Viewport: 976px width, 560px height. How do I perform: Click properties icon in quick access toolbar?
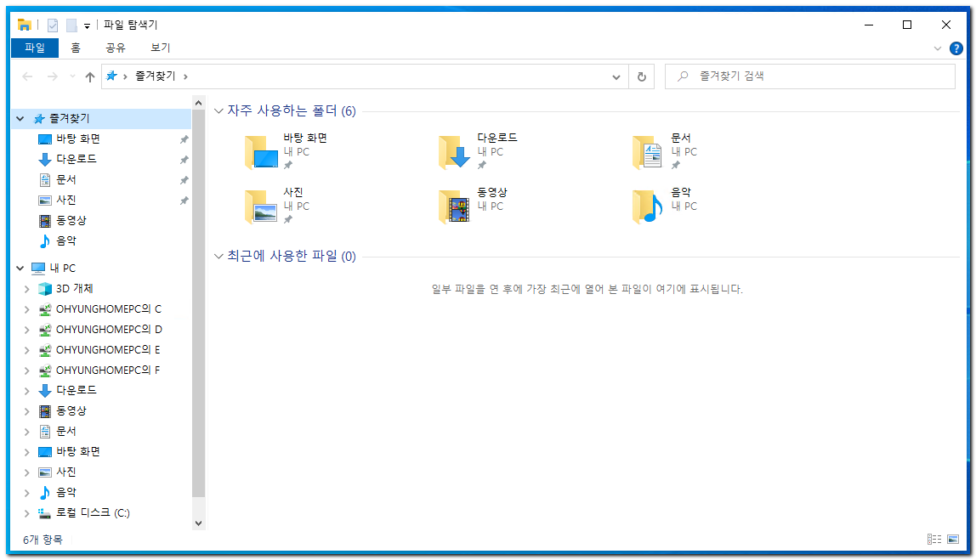point(53,25)
